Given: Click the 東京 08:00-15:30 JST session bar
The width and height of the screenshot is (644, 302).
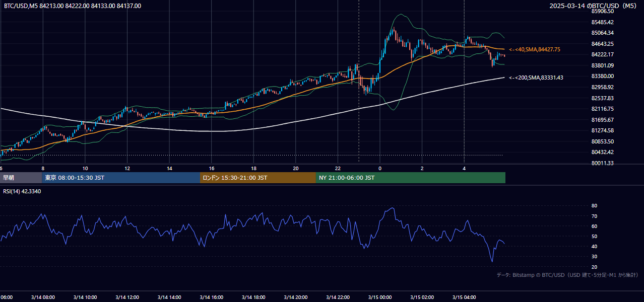Looking at the screenshot, I should 121,178.
